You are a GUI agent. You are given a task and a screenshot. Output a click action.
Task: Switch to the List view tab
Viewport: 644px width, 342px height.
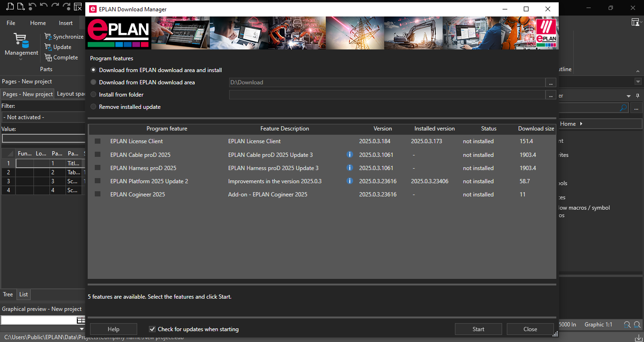24,294
